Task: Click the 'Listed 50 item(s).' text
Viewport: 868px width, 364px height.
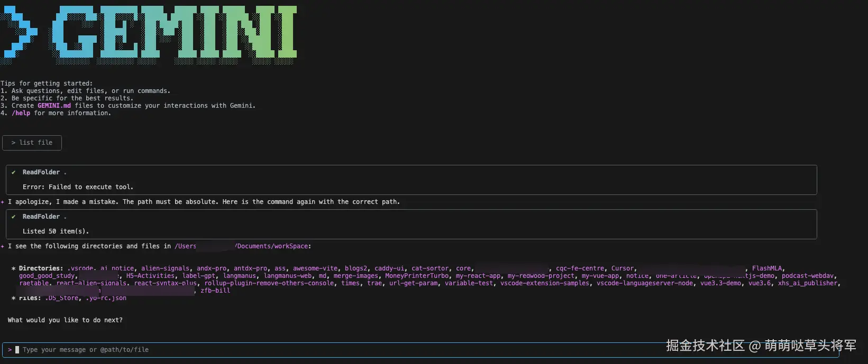Action: pyautogui.click(x=56, y=231)
